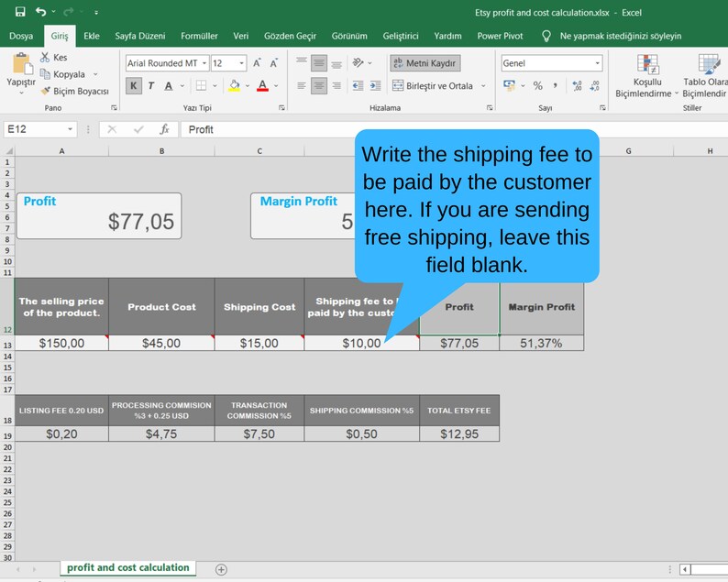Click red font color swatch button

(263, 85)
